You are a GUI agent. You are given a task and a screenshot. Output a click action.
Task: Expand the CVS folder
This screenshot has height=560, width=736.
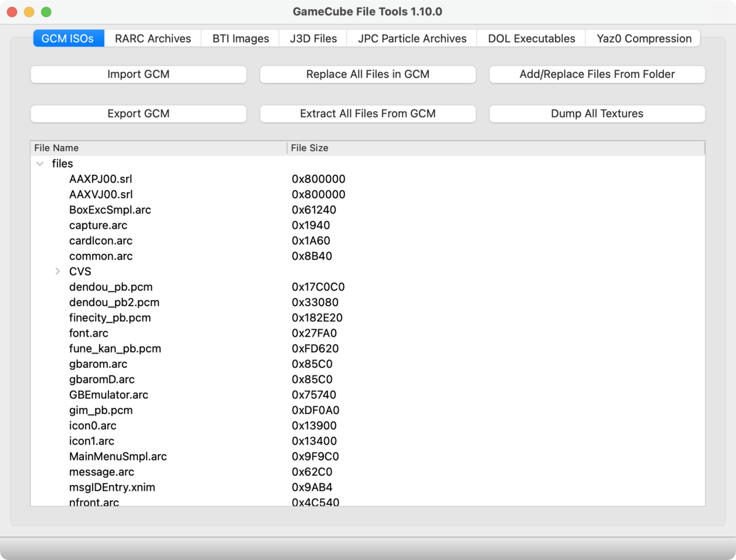pyautogui.click(x=58, y=271)
